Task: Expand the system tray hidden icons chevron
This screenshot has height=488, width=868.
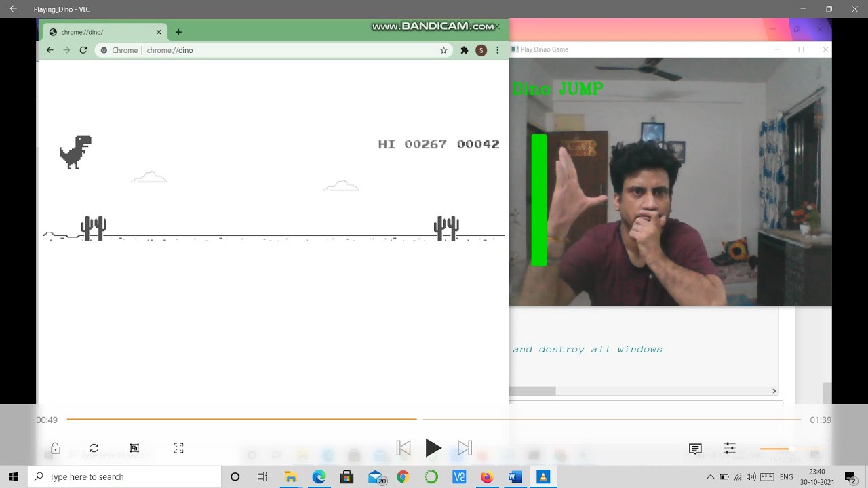Action: 710,476
